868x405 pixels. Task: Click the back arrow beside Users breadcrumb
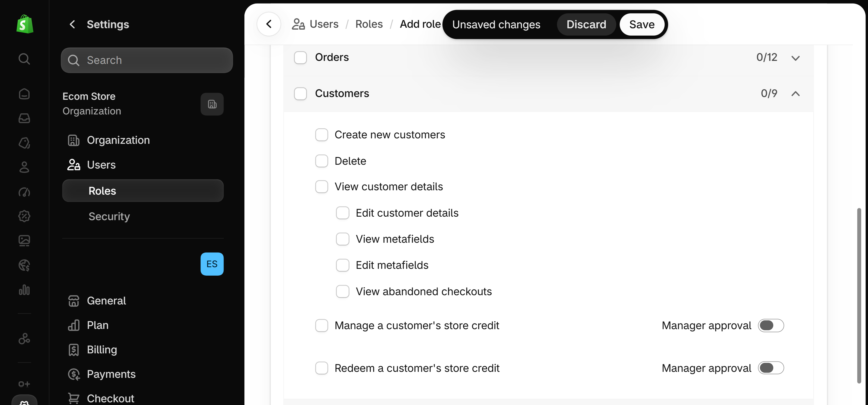pos(269,24)
